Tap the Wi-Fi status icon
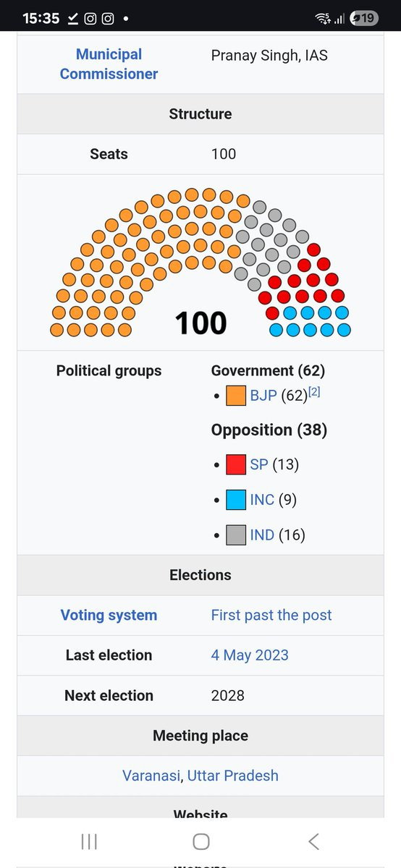The height and width of the screenshot is (868, 401). (x=324, y=18)
